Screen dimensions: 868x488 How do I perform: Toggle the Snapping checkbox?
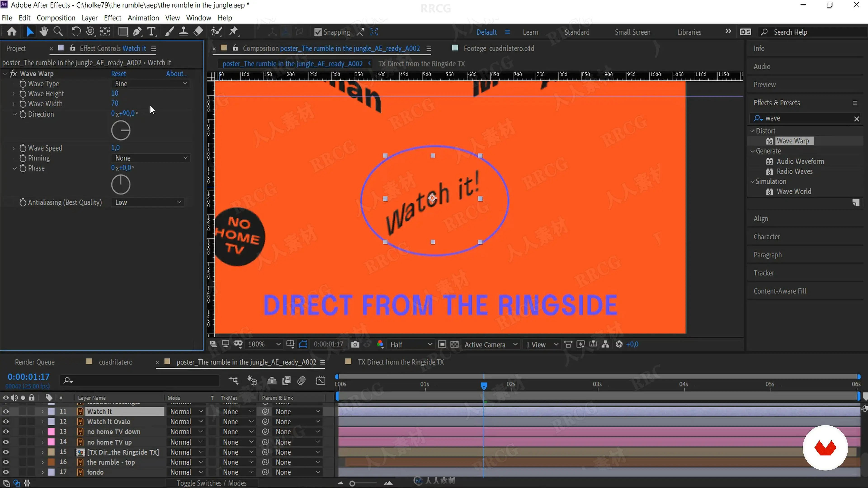click(x=318, y=32)
